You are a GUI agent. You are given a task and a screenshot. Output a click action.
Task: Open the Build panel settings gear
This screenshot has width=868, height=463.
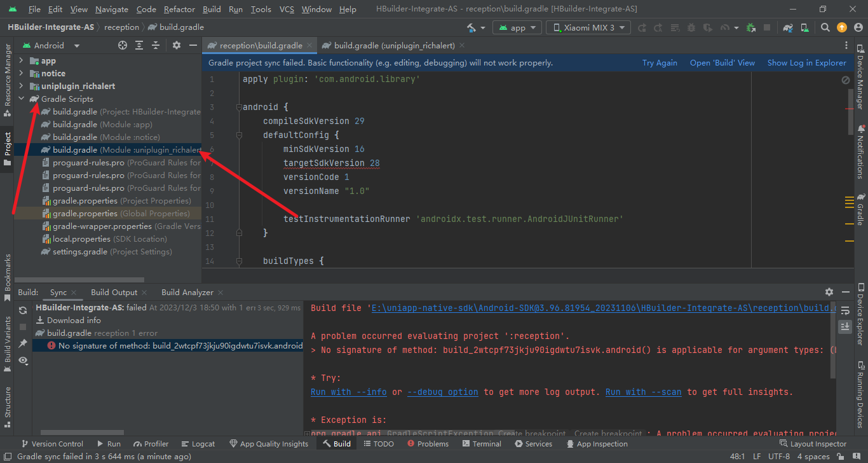point(829,292)
